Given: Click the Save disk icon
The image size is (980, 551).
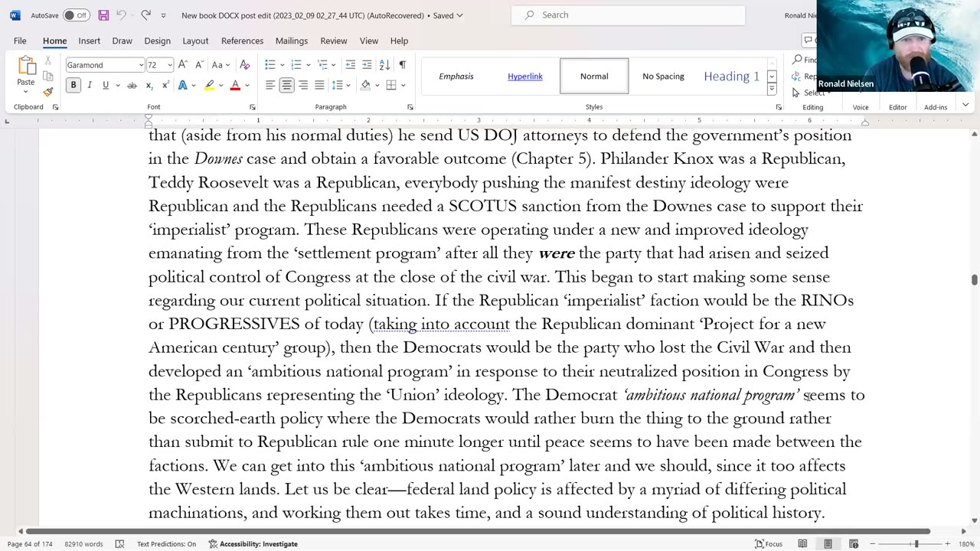Looking at the screenshot, I should pos(103,15).
